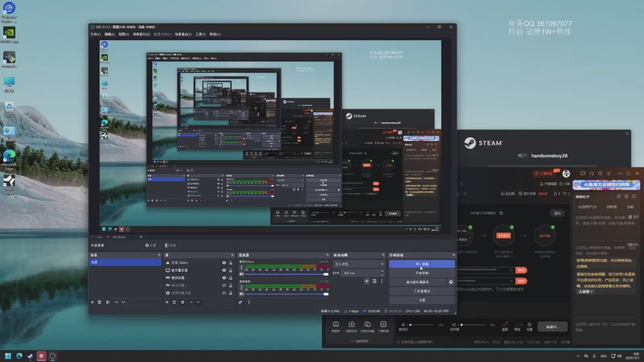
Task: Increase transition duration with up arrow
Action: [382, 271]
